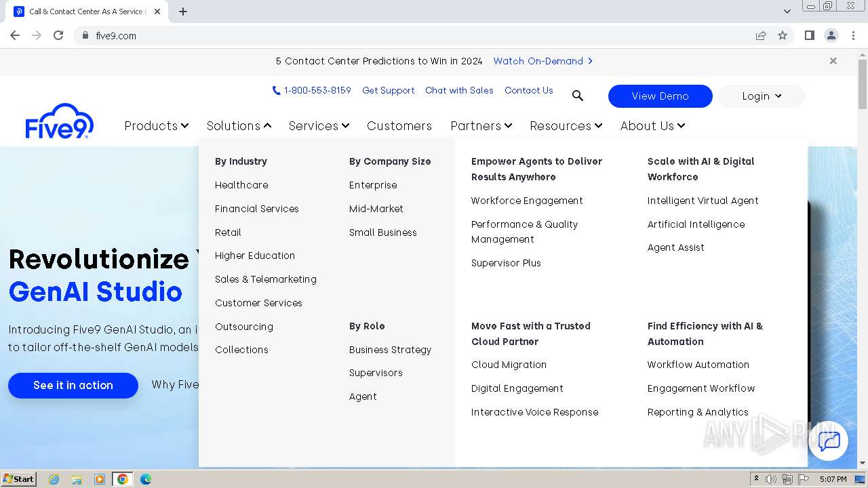Click the Get Support link

click(389, 90)
